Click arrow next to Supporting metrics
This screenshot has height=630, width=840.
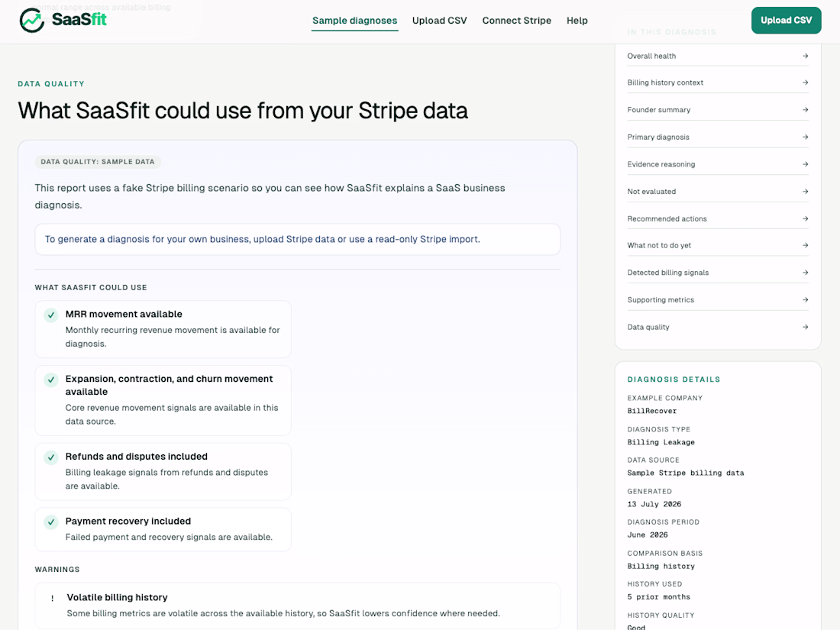(805, 300)
